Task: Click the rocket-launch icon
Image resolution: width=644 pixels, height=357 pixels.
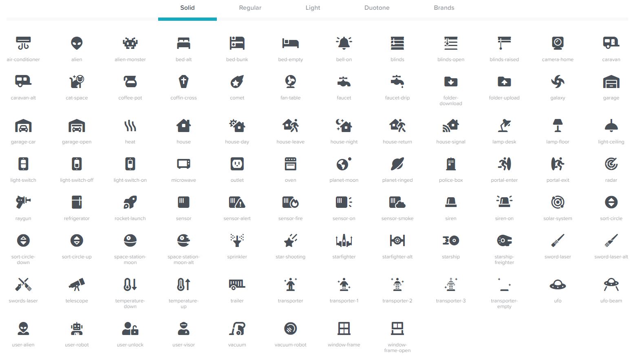Action: [130, 202]
